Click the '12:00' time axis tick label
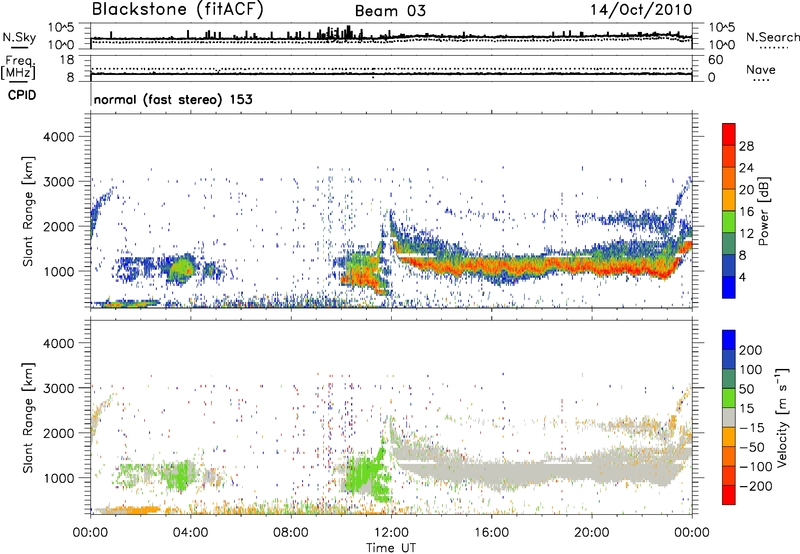The image size is (800, 554). (x=391, y=533)
